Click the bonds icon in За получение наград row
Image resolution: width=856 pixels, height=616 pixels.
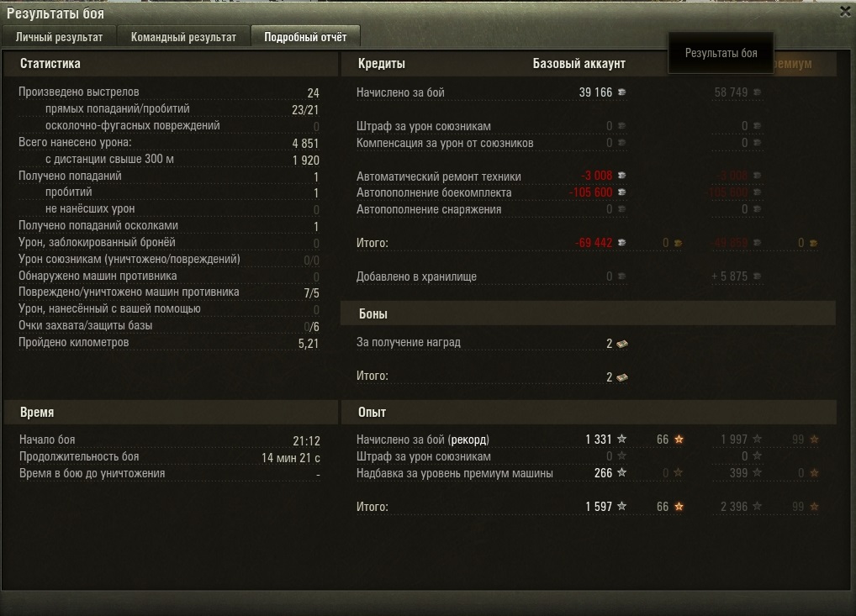[621, 344]
